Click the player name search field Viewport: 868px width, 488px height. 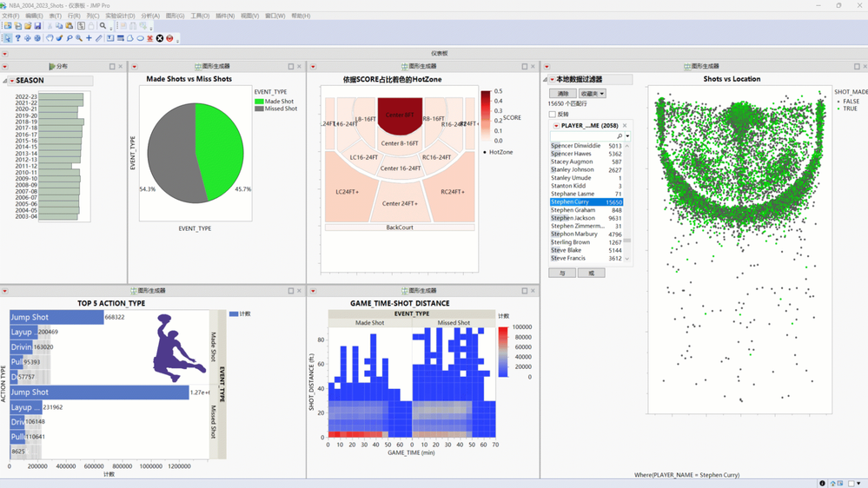coord(586,136)
